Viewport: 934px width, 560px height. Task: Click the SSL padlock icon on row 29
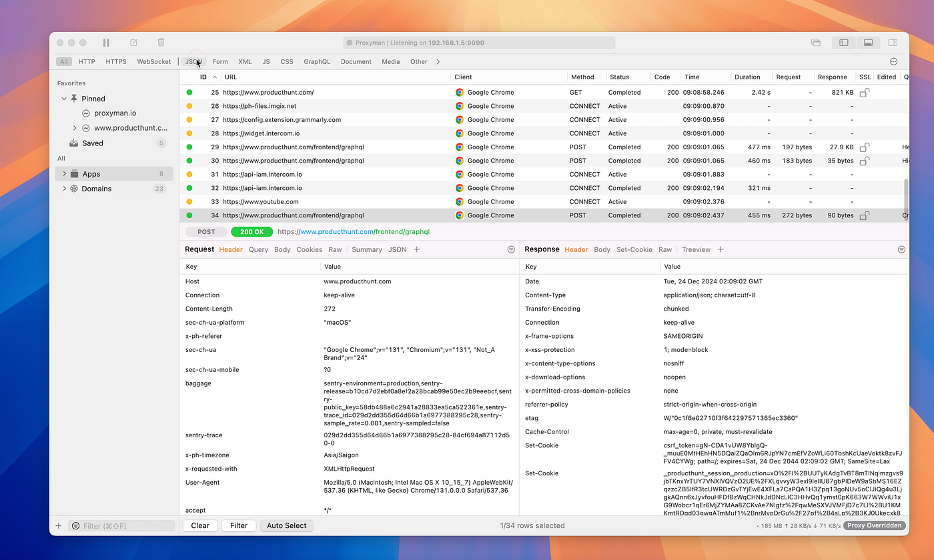pos(864,147)
